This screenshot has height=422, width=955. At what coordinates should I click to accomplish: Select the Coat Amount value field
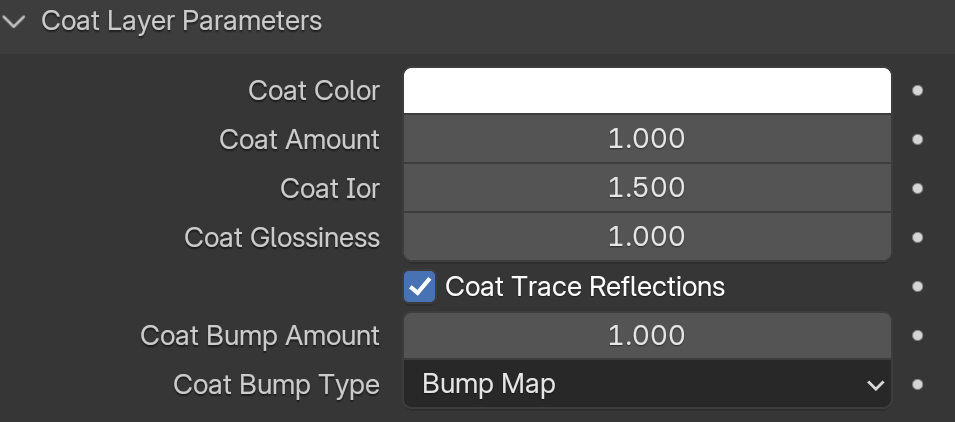coord(647,139)
